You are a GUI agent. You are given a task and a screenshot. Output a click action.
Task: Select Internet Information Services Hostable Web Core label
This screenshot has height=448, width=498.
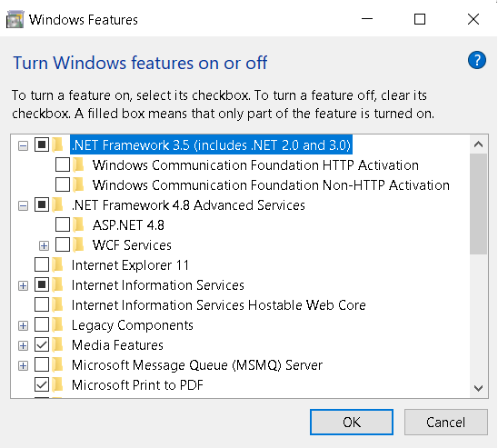[x=218, y=305]
